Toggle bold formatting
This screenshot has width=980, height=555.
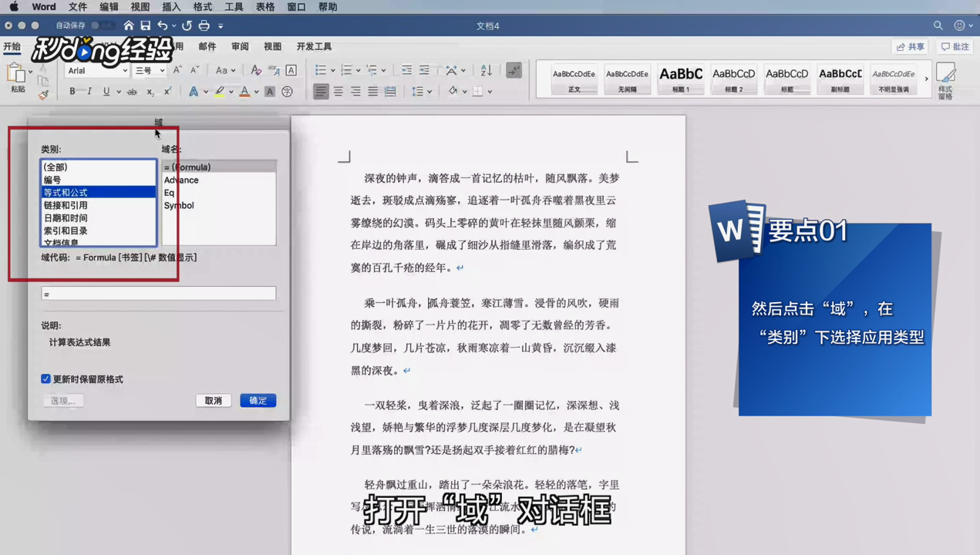coord(72,92)
